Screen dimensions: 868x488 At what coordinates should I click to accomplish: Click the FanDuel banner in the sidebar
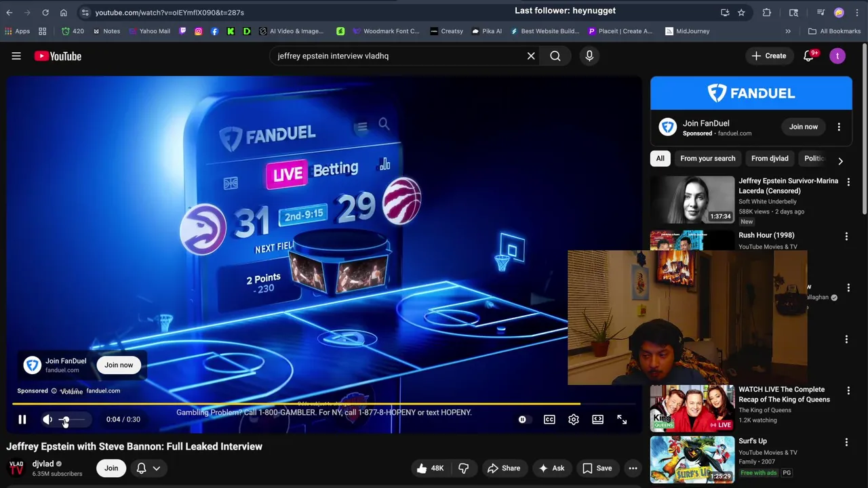tap(751, 93)
